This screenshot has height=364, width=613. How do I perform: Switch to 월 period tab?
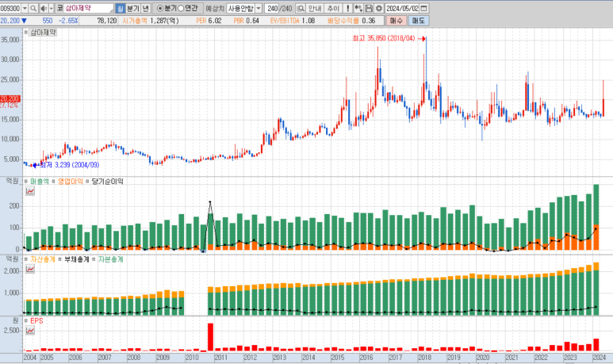pyautogui.click(x=121, y=8)
